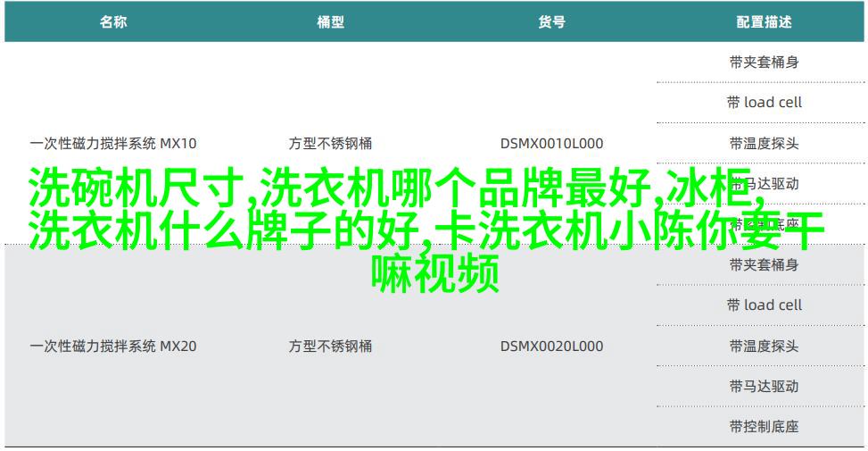Click 带控制底座 in the MX20 row

tap(764, 426)
